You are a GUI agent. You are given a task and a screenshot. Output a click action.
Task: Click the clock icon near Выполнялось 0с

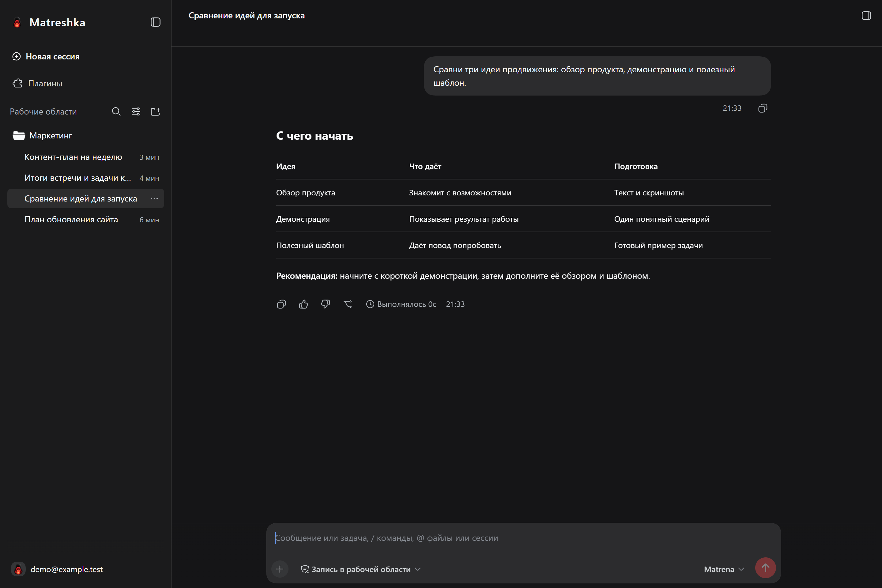(x=370, y=304)
